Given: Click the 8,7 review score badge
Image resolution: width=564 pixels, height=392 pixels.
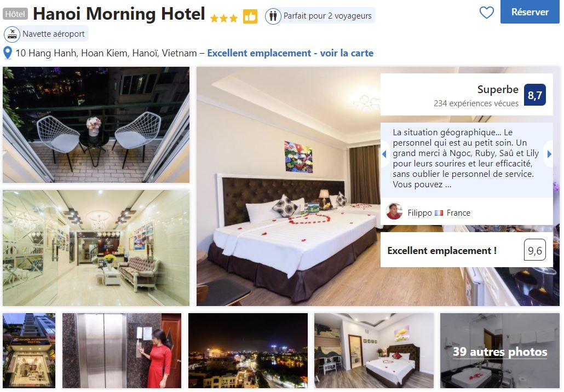Looking at the screenshot, I should (534, 95).
